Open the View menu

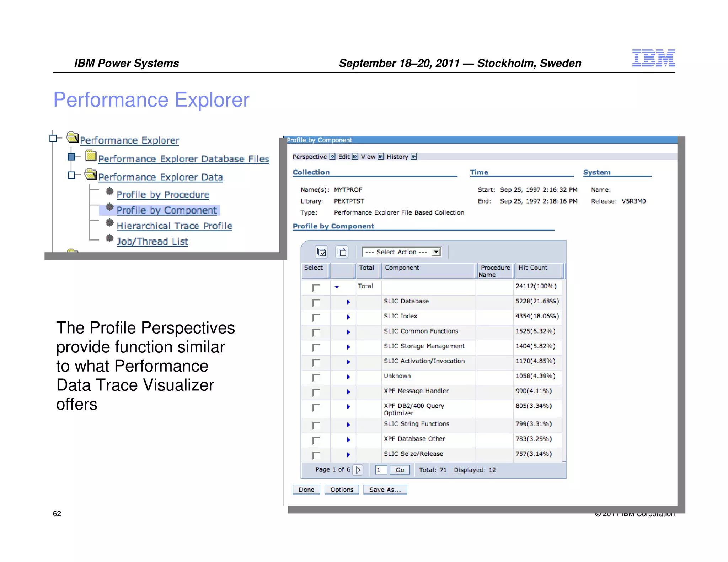(x=368, y=157)
